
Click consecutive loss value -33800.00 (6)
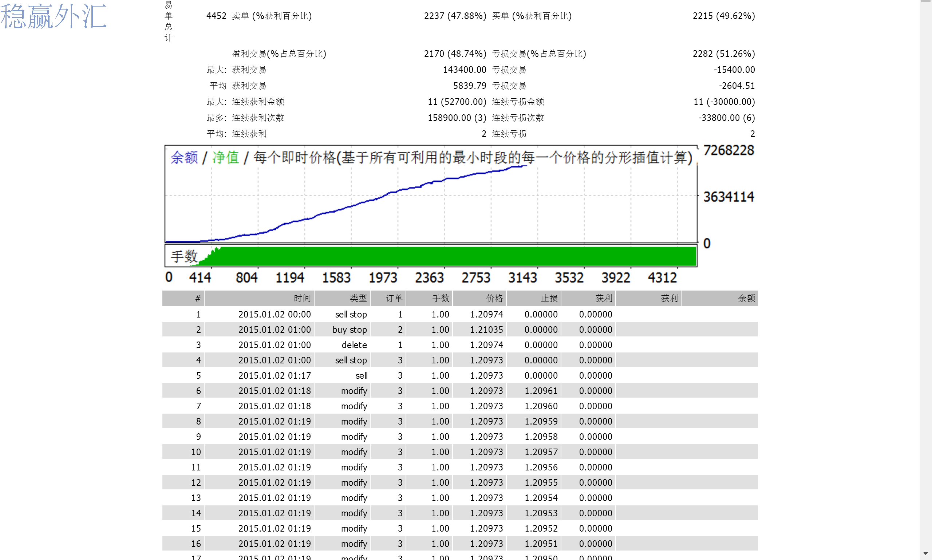pyautogui.click(x=726, y=118)
